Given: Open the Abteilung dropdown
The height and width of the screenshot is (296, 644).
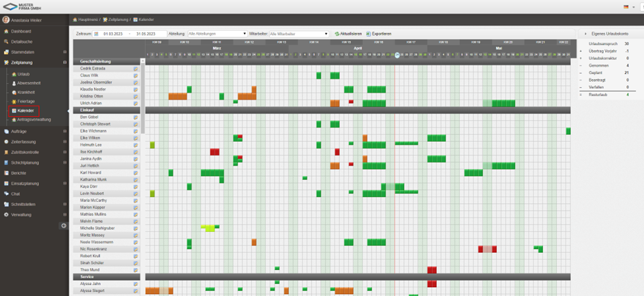Looking at the screenshot, I should (x=217, y=33).
